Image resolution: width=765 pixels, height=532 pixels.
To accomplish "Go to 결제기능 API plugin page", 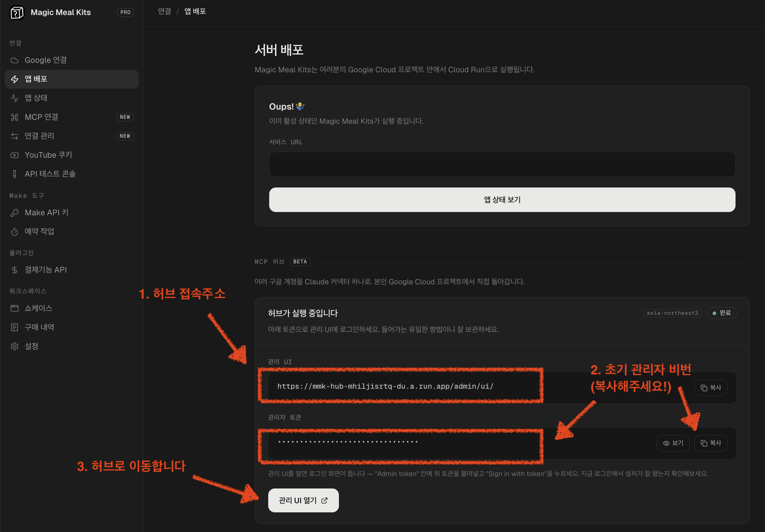I will click(72, 270).
